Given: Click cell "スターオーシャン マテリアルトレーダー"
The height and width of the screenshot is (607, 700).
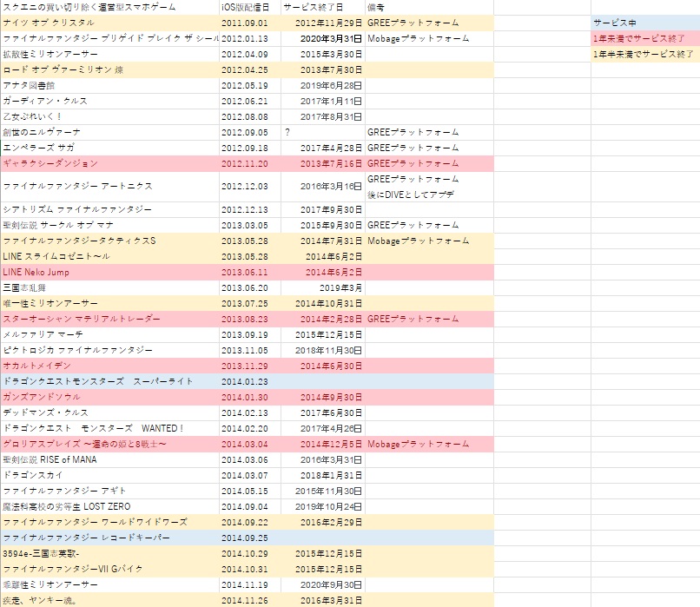Looking at the screenshot, I should (x=109, y=319).
